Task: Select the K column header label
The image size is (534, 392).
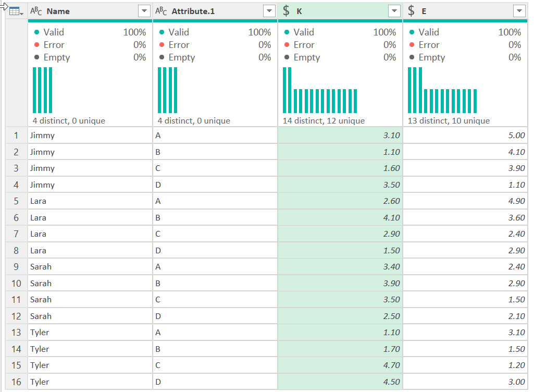Action: click(x=300, y=11)
